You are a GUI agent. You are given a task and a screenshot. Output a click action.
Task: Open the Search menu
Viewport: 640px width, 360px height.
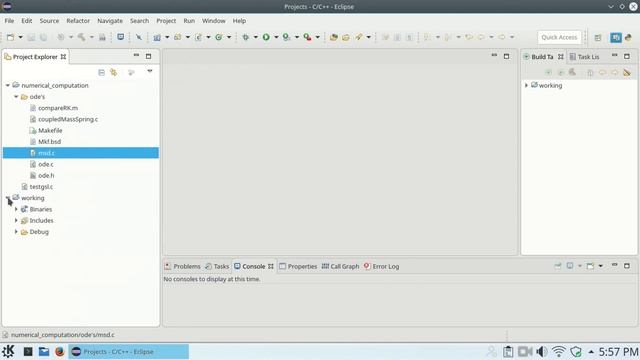pos(139,20)
